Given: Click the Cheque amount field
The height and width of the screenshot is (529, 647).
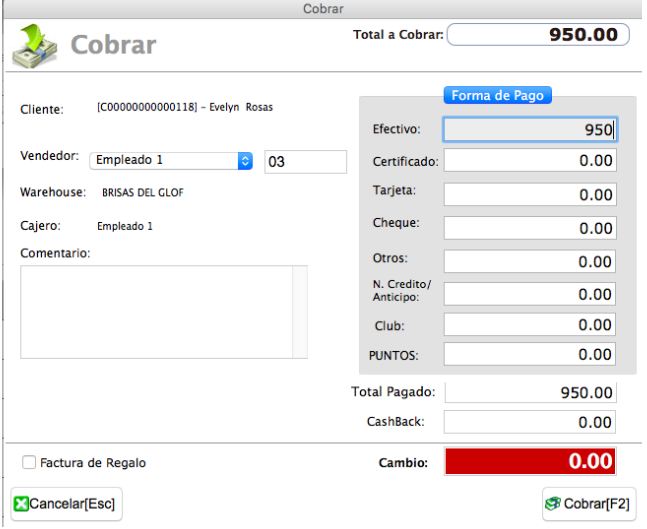Looking at the screenshot, I should tap(530, 228).
